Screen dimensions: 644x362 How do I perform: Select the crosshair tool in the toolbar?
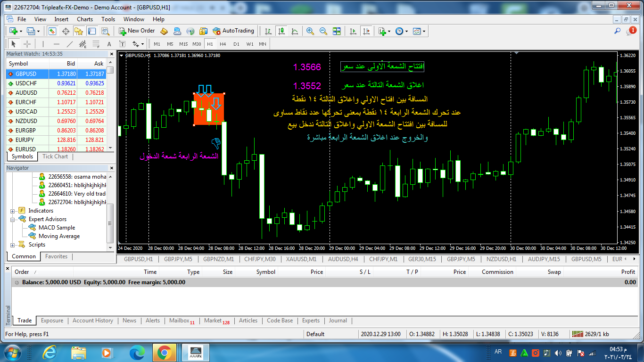[x=27, y=44]
